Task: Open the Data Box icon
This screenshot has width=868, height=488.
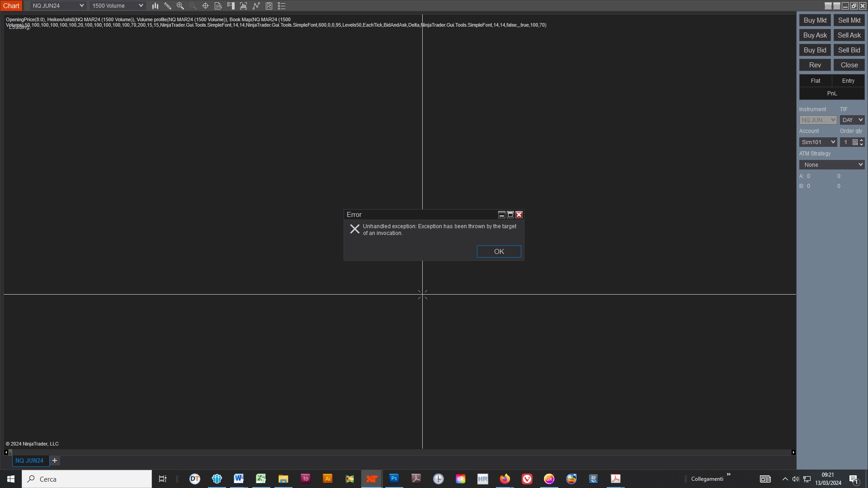Action: [218, 6]
